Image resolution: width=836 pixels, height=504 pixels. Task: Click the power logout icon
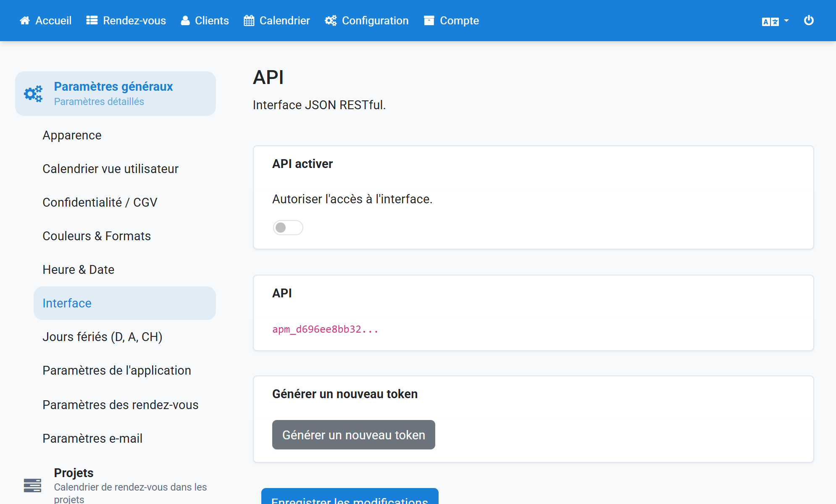809,20
